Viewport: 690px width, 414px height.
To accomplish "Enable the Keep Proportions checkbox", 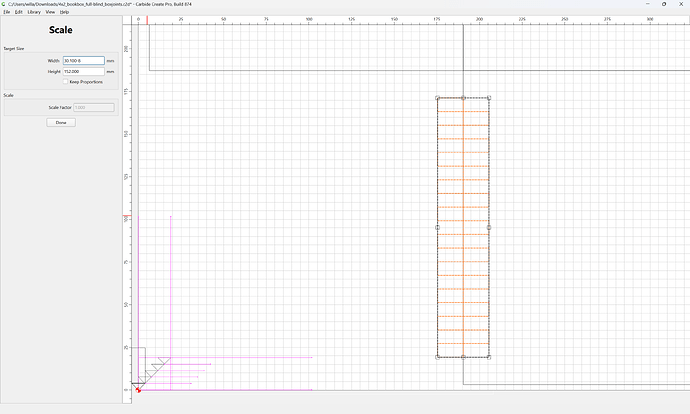I will [66, 82].
